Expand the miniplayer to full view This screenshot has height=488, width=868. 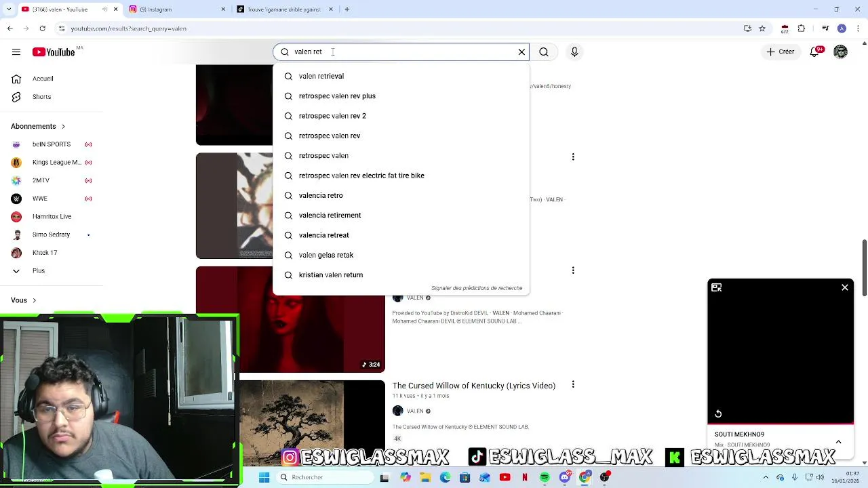coord(717,287)
